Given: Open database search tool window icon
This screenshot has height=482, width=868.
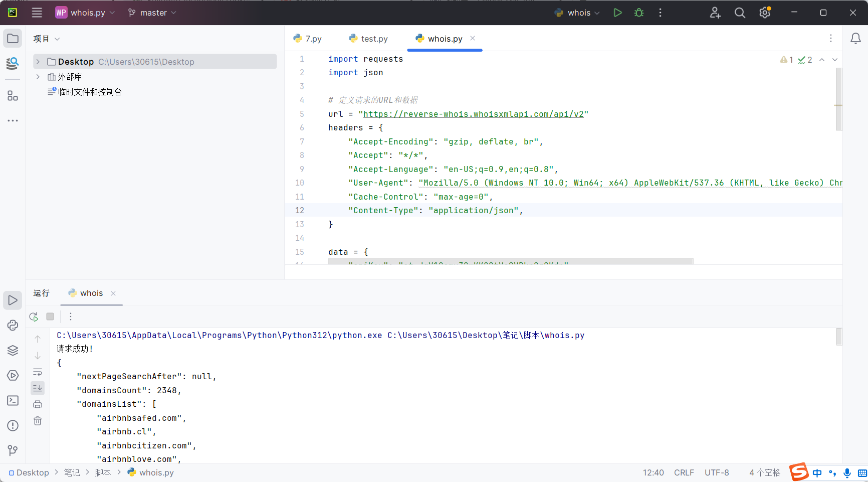Looking at the screenshot, I should 13,63.
